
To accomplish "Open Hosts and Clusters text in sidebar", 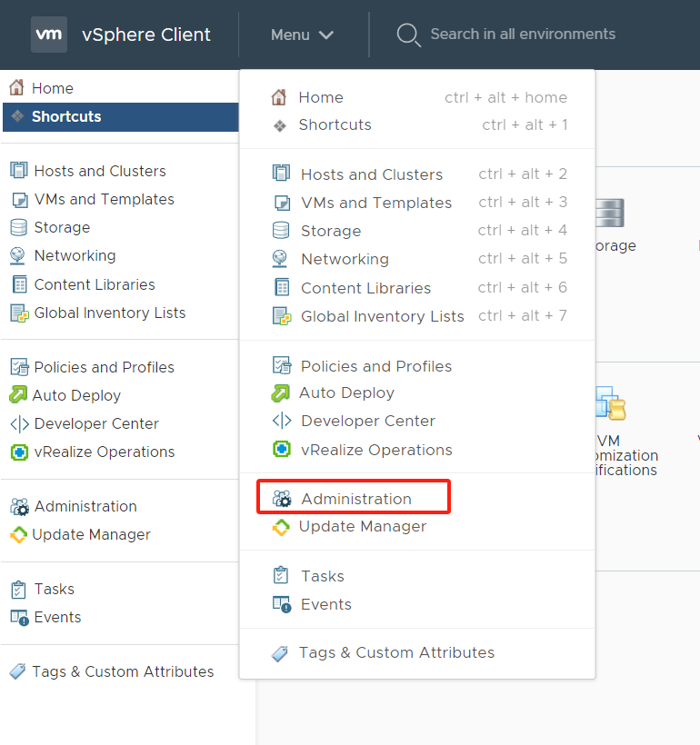I will (x=100, y=171).
